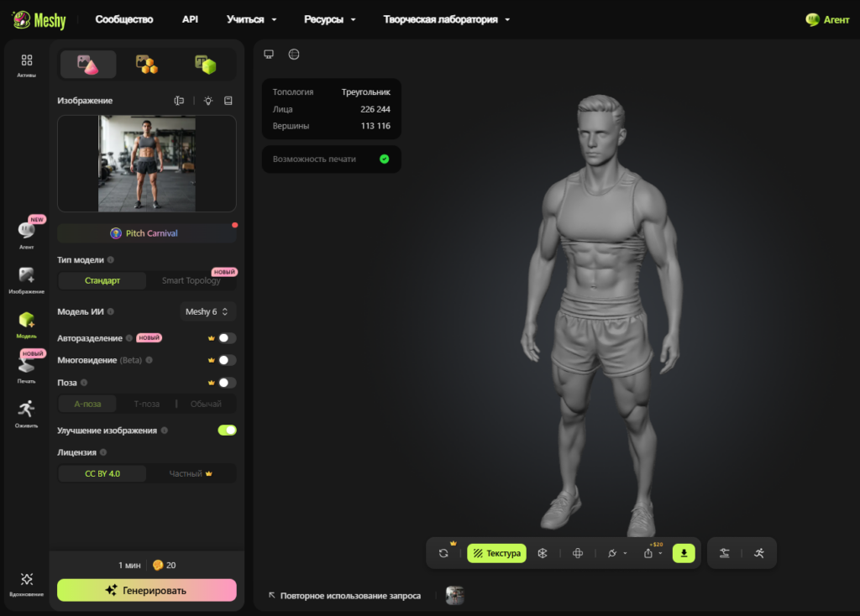Click the regenerate refresh icon in the bottom toolbar
The width and height of the screenshot is (860, 616).
(x=443, y=554)
